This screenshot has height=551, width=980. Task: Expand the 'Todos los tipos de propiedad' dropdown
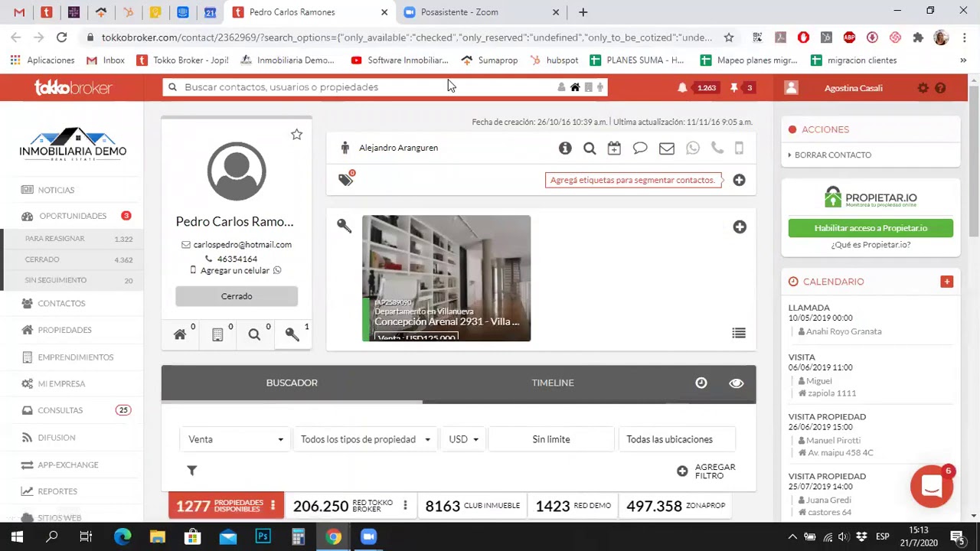coord(364,439)
